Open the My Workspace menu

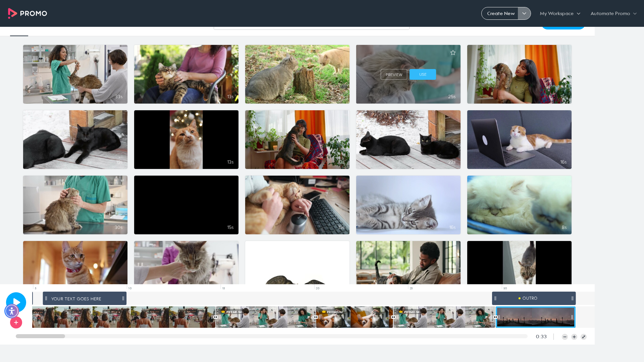(560, 13)
